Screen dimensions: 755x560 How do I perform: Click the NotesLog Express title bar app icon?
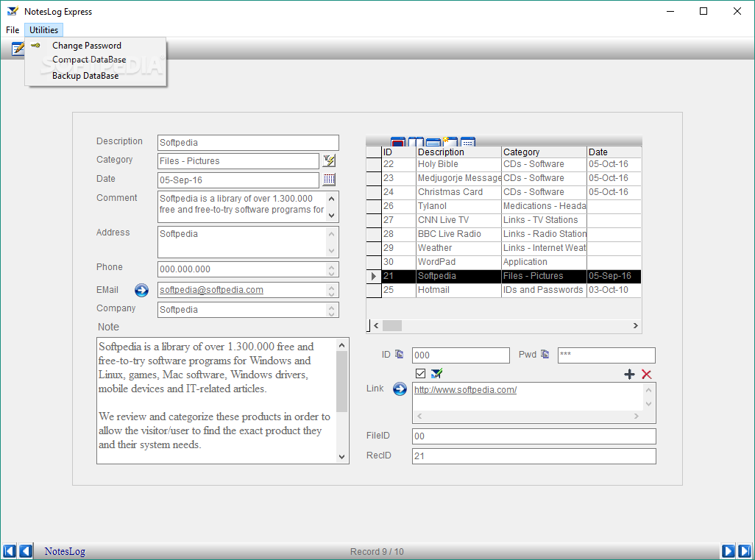(x=13, y=11)
